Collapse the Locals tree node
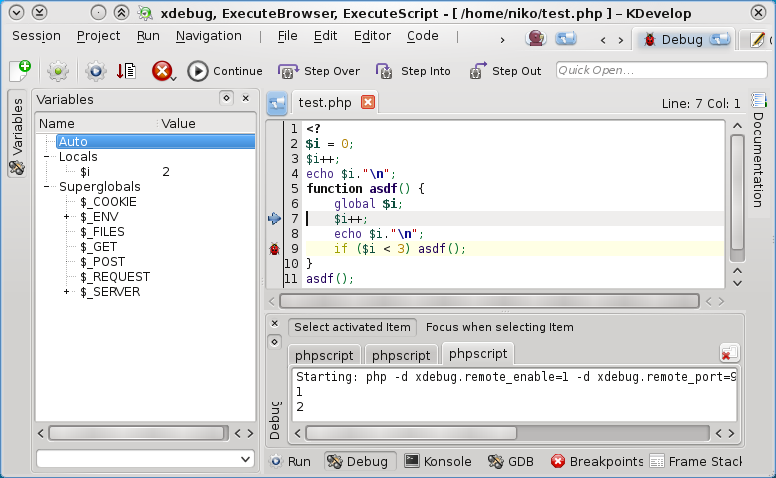The height and width of the screenshot is (478, 776). click(47, 157)
